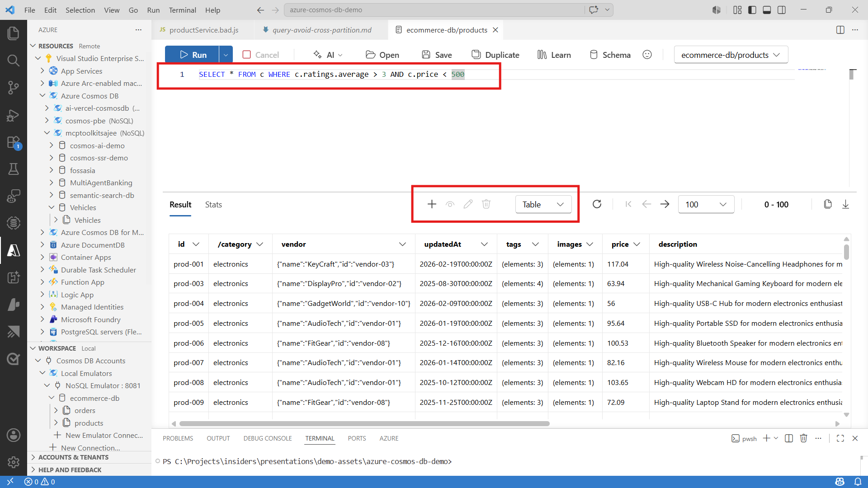Open the Accounts menu in activity bar
The height and width of the screenshot is (488, 868).
point(14,435)
